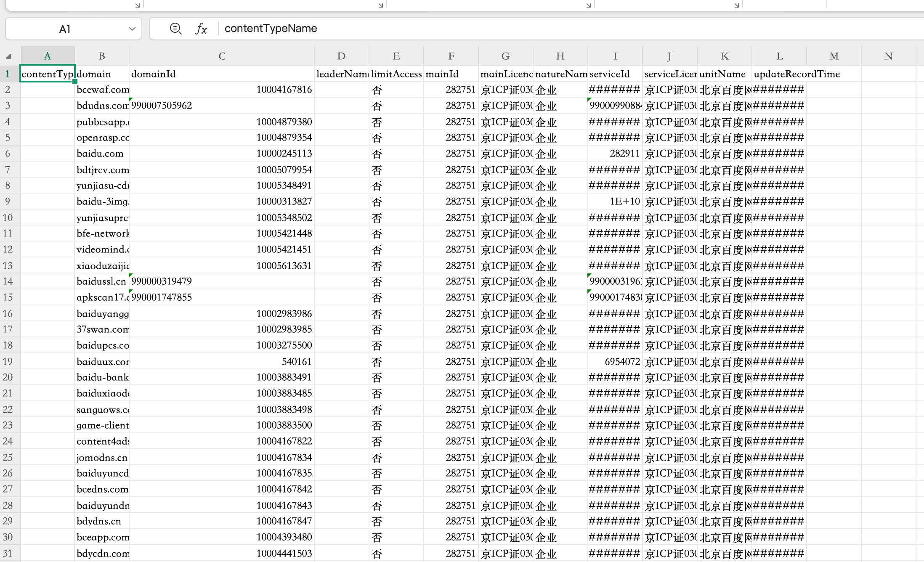Click the 'domain' header cell
The width and height of the screenshot is (924, 562).
click(102, 74)
